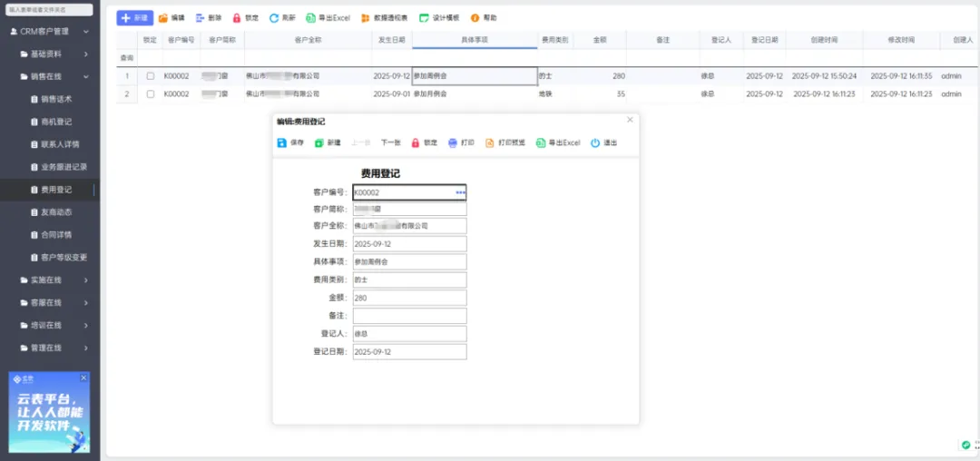980x461 pixels.
Task: Click the 查询 filter row label
Action: coord(127,57)
